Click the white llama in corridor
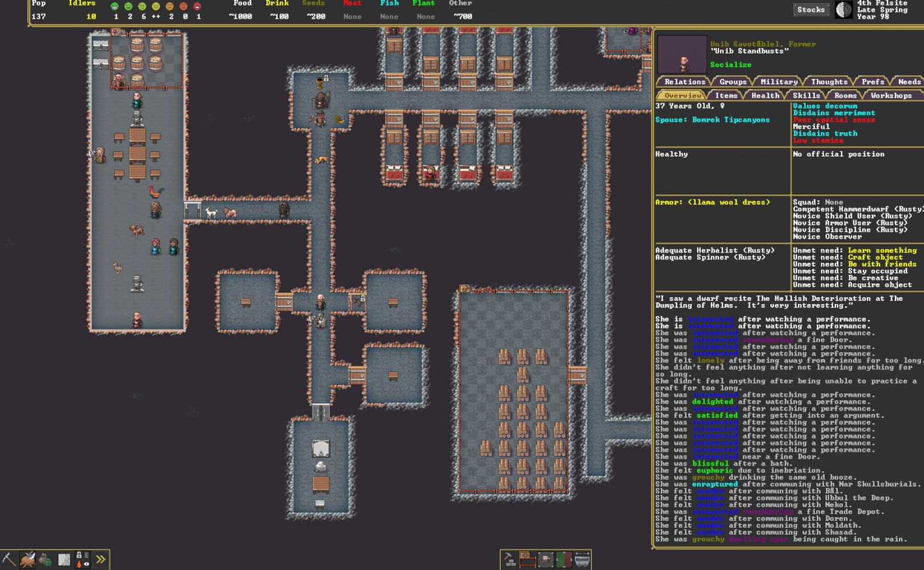The image size is (924, 570). (211, 213)
